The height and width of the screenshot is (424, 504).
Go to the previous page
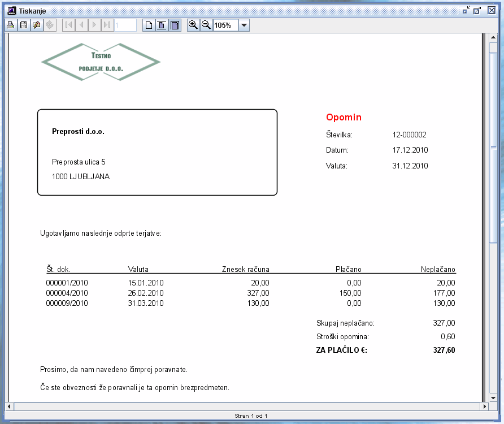(x=81, y=25)
